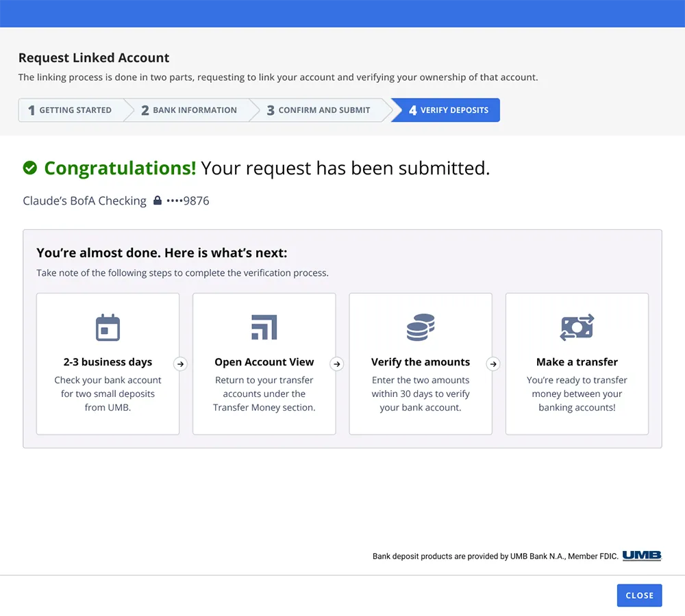The height and width of the screenshot is (616, 685).
Task: Click the UMB logo
Action: [642, 555]
